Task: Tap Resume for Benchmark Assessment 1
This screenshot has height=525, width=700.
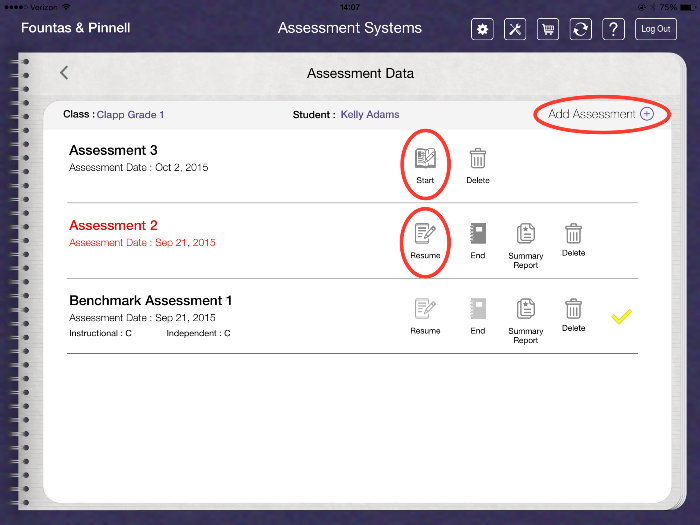Action: (x=425, y=316)
